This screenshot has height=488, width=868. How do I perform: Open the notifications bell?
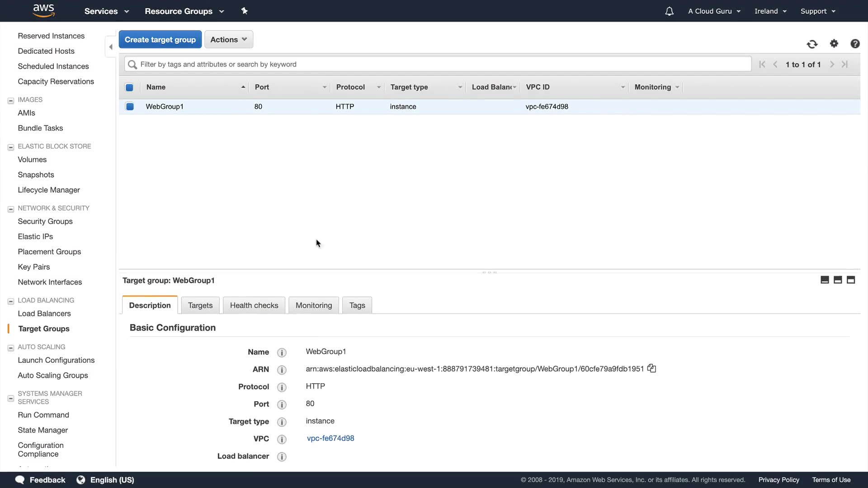669,11
